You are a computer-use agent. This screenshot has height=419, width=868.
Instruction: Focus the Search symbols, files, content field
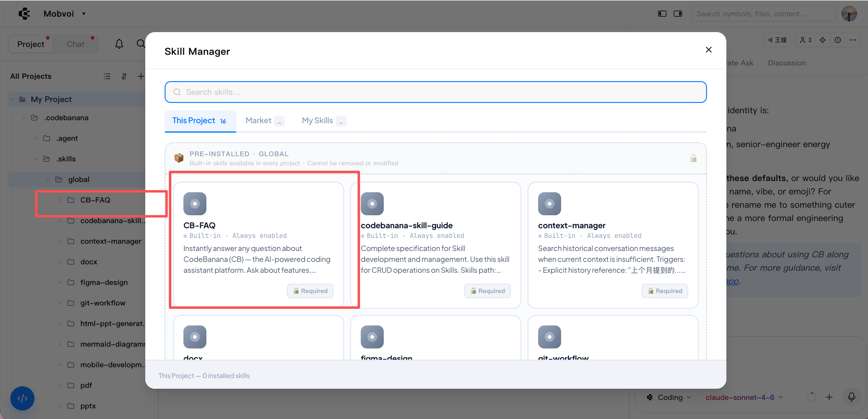click(764, 14)
